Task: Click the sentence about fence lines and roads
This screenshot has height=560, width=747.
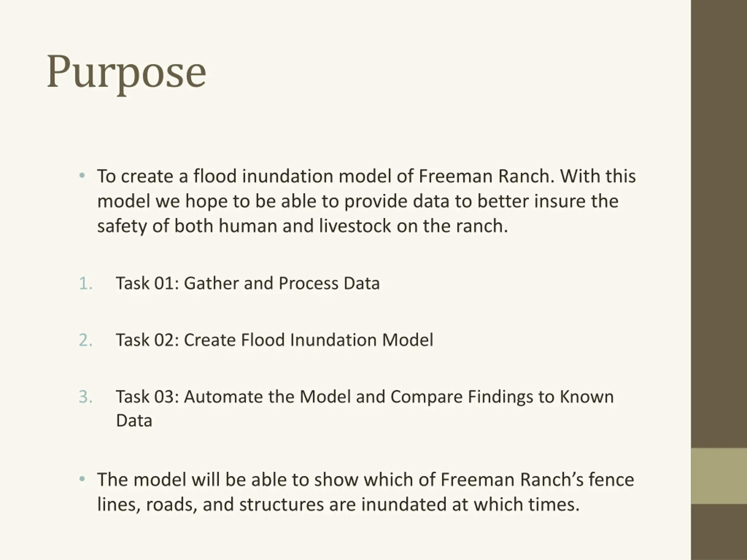Action: pyautogui.click(x=366, y=492)
